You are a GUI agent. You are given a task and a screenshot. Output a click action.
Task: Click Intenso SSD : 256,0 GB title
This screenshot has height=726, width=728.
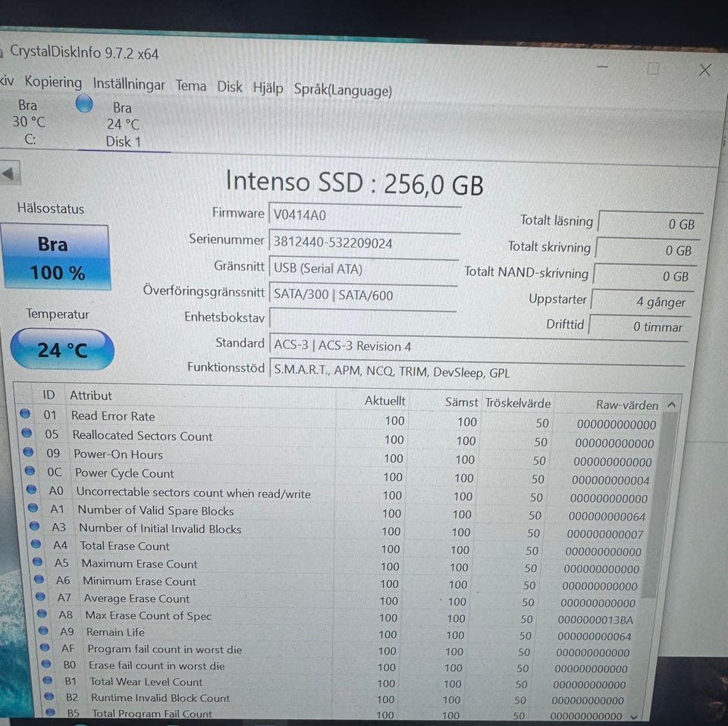coord(355,183)
